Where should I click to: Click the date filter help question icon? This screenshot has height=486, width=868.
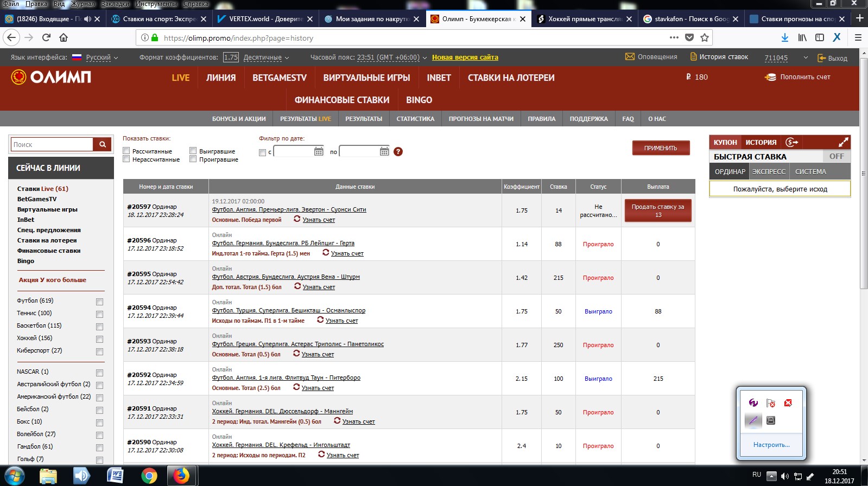click(x=398, y=152)
